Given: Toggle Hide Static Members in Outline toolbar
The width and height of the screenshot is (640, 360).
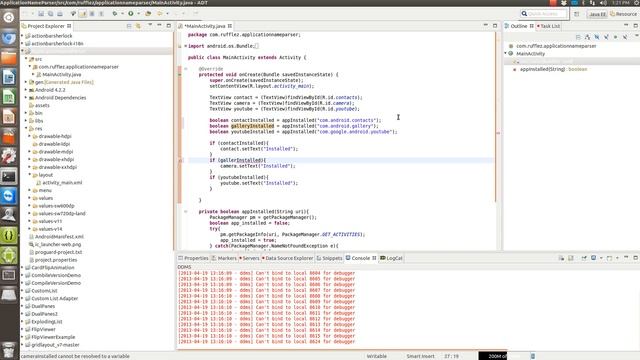Looking at the screenshot, I should point(606,37).
